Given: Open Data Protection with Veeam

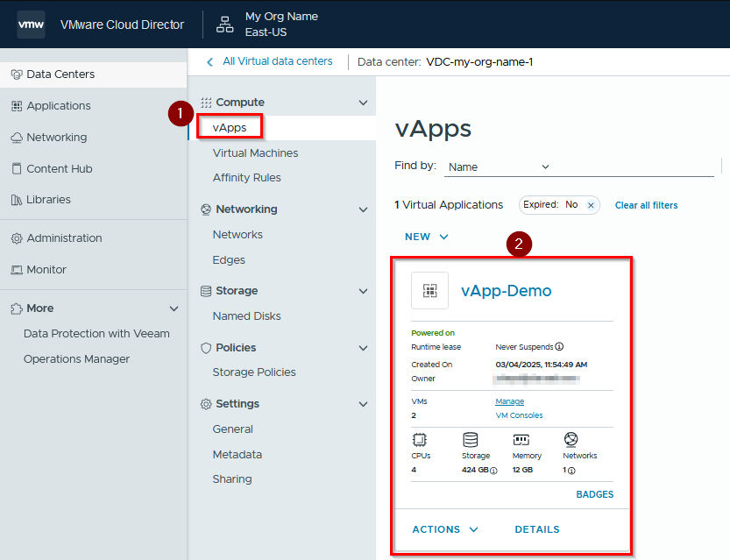Looking at the screenshot, I should pyautogui.click(x=96, y=334).
